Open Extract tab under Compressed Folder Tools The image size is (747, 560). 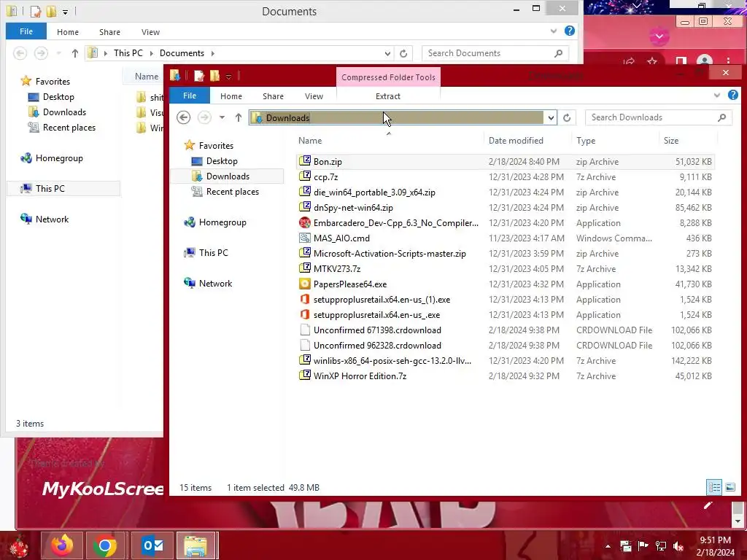388,96
